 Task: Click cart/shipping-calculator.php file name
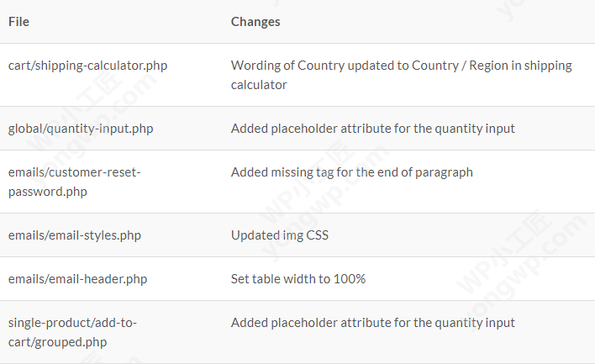click(x=87, y=66)
